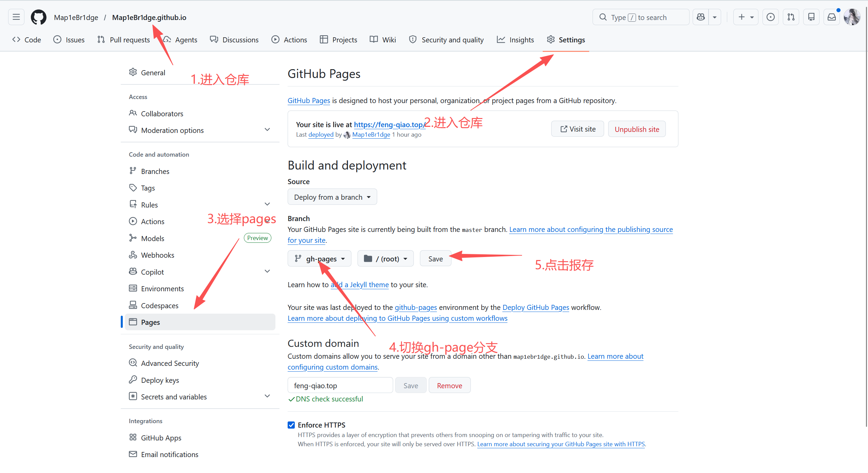Open the Map1eBr1dge.github.io repository link
This screenshot has width=868, height=473.
(x=149, y=17)
